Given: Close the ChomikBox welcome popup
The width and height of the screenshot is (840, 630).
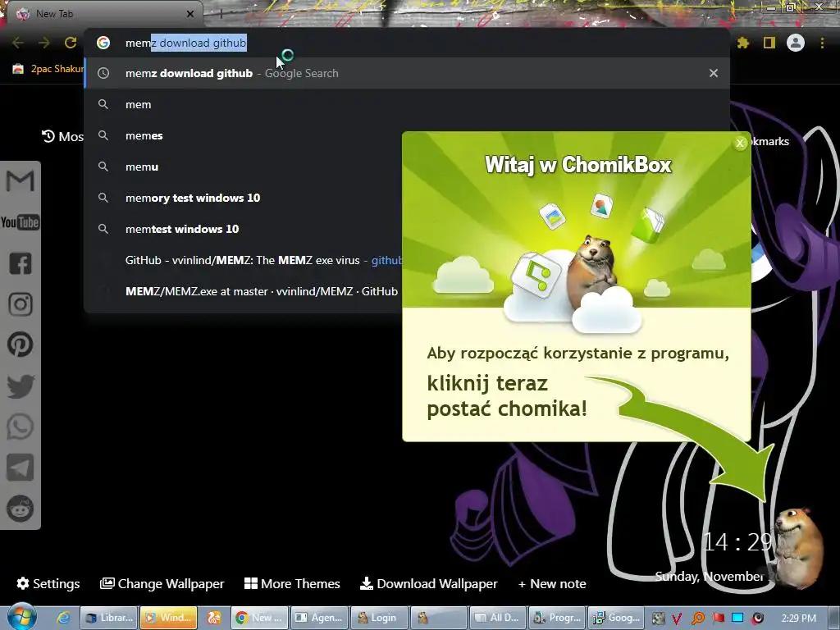Looking at the screenshot, I should 740,143.
